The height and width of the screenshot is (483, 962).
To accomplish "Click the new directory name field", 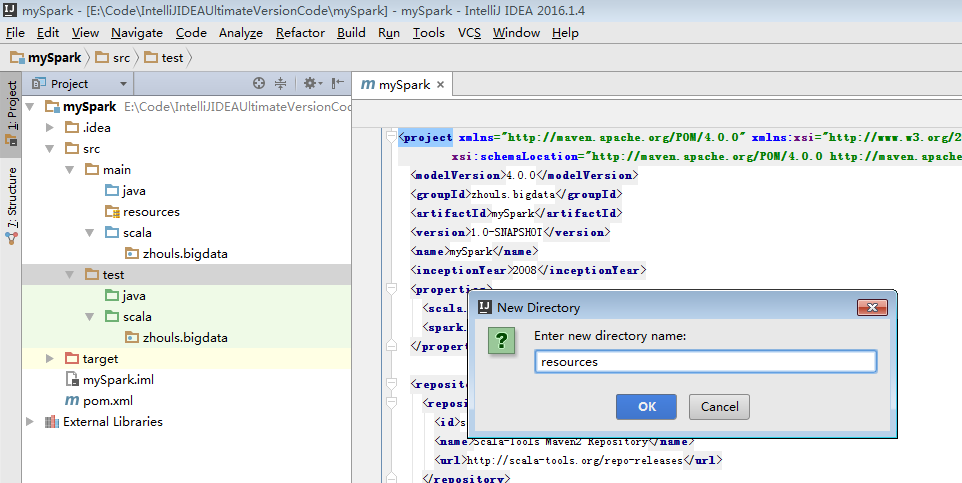I will click(705, 361).
